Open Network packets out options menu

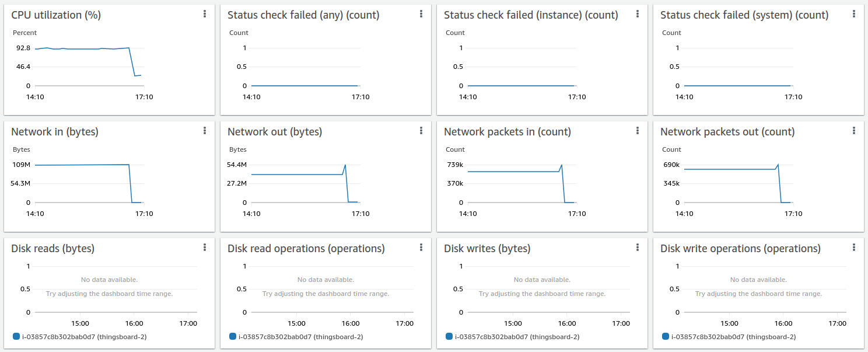854,131
